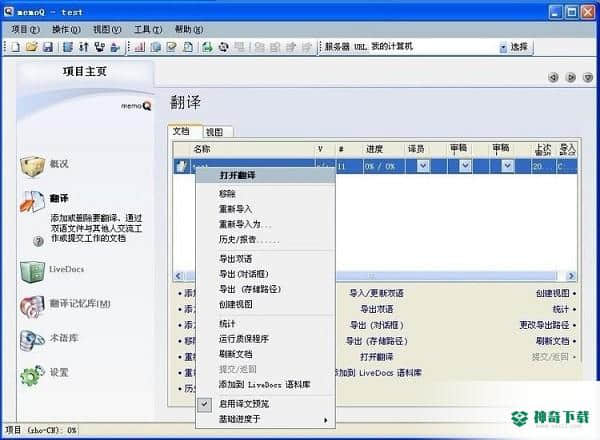This screenshot has height=440, width=600.
Task: Open the 术语库 database icon
Action: click(32, 340)
